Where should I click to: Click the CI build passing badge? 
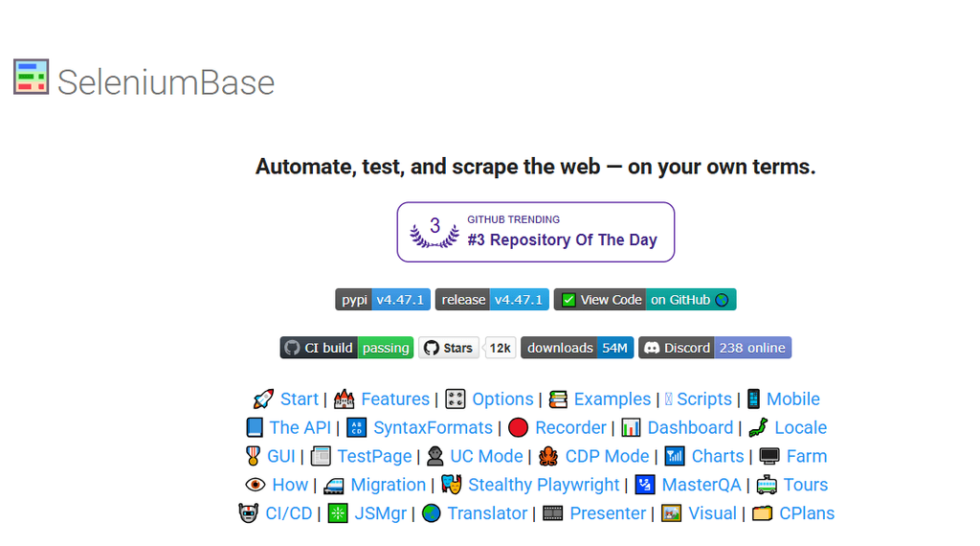(346, 348)
